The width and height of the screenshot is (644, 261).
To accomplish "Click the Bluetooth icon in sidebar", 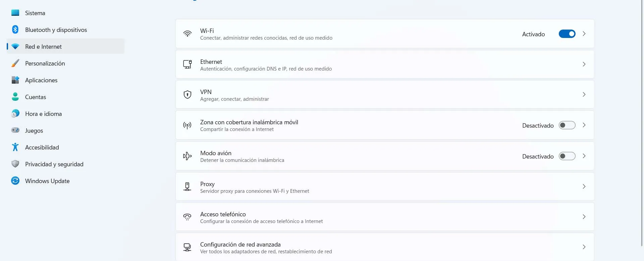I will [x=15, y=30].
